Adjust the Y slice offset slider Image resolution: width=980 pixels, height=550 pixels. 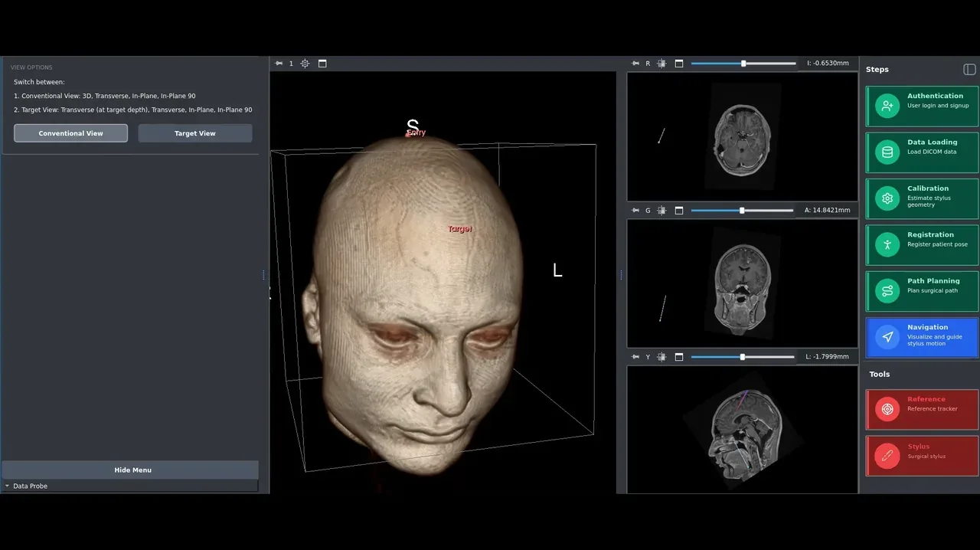[743, 357]
